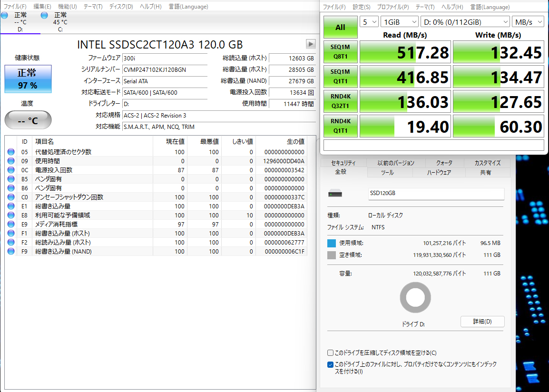Click the drive icon in properties dialog
Viewport: 549px width, 392px height.
pos(335,194)
